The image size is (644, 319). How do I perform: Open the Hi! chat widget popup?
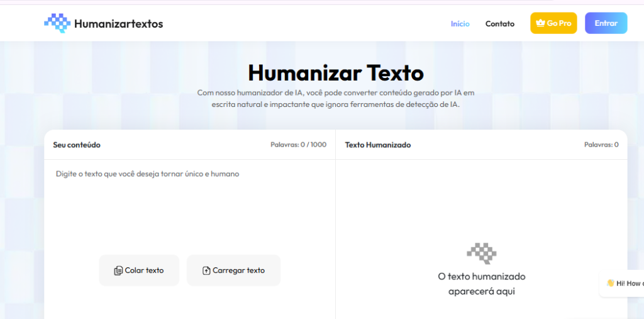pos(626,283)
